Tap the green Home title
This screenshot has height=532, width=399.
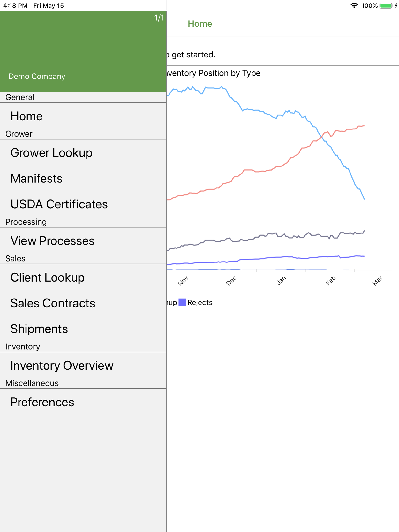200,24
